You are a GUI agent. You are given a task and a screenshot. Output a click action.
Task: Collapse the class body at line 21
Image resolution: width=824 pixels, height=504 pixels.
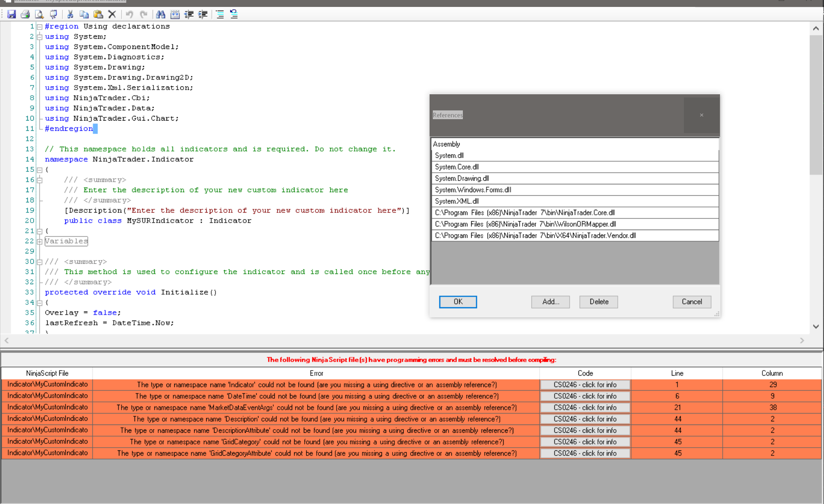pos(40,231)
